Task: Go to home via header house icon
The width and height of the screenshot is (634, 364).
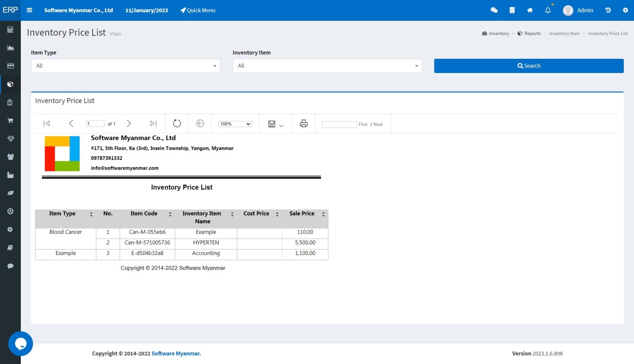Action: 530,10
